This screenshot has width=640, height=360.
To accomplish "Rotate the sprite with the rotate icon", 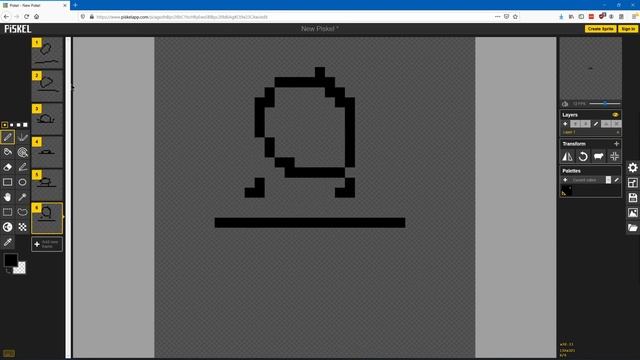I will click(583, 156).
